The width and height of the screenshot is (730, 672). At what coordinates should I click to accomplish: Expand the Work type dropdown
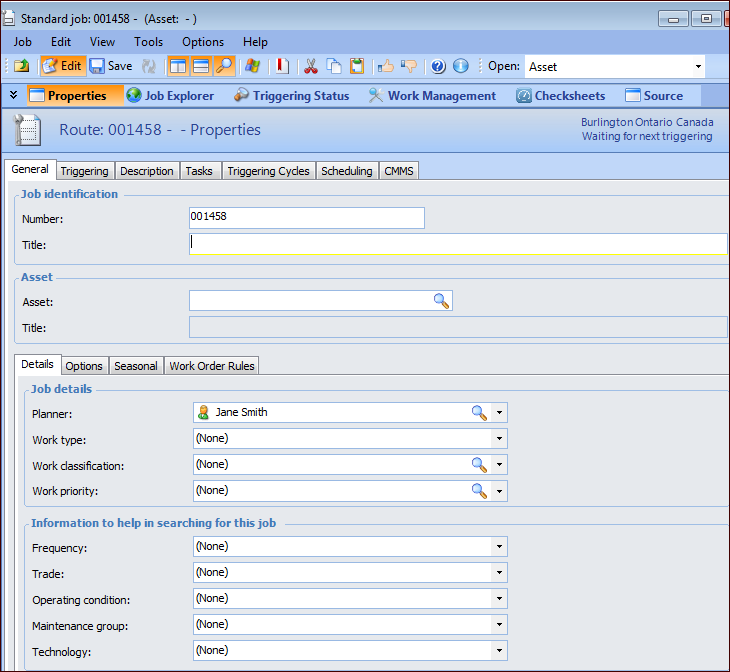[x=498, y=439]
